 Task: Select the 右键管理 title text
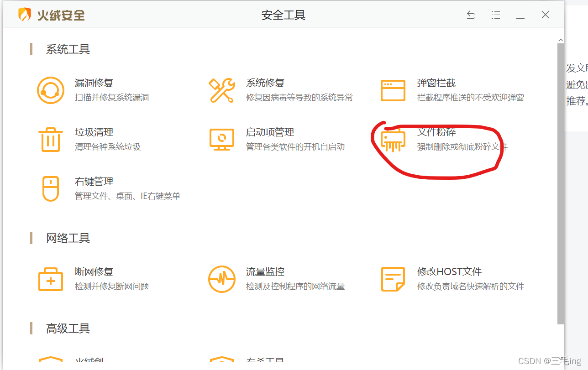94,182
